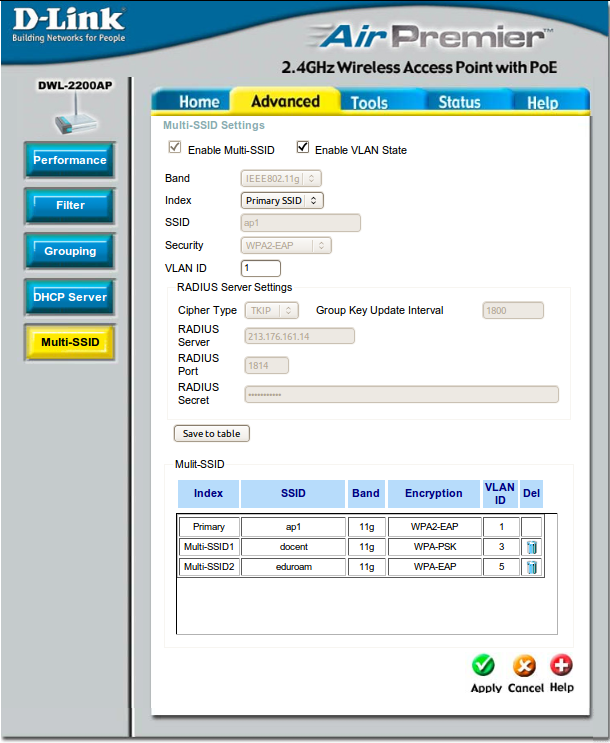Open the Index Primary SSID dropdown
610x743 pixels.
click(282, 200)
